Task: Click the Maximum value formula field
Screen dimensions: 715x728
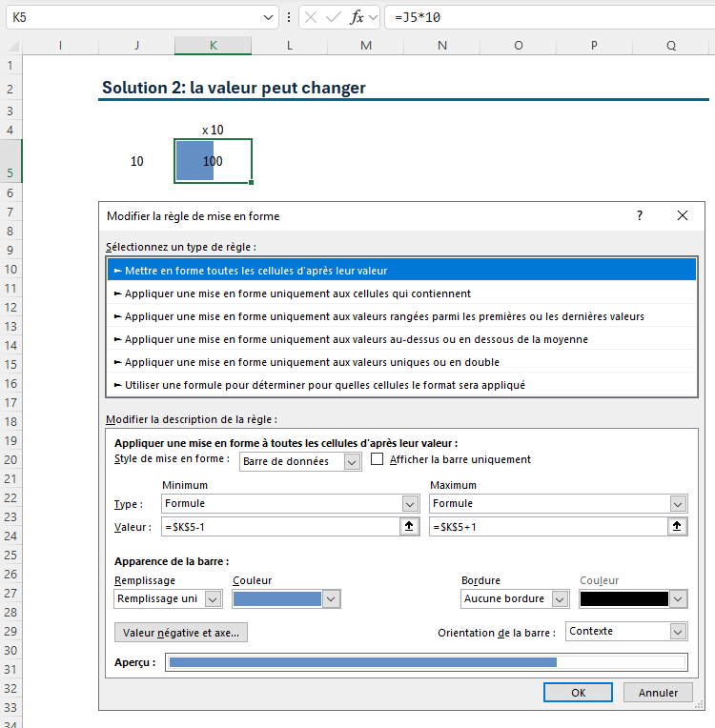Action: pyautogui.click(x=547, y=527)
